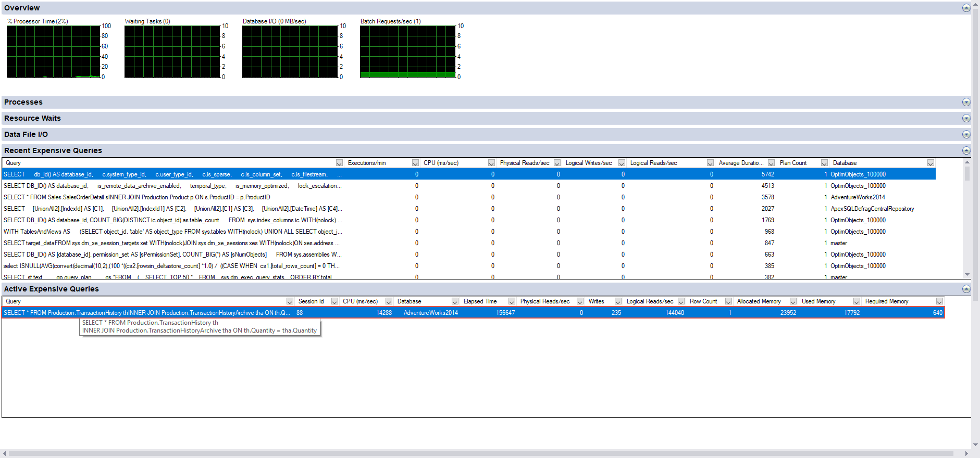Click the % Processor Time graph
Image resolution: width=980 pixels, height=458 pixels.
tap(53, 52)
